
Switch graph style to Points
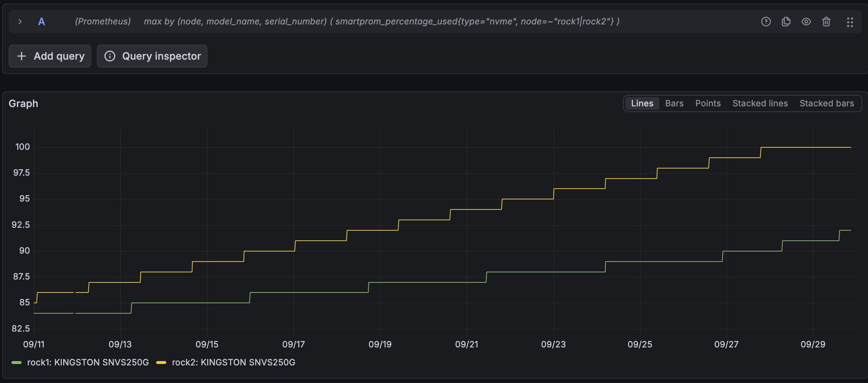point(708,103)
